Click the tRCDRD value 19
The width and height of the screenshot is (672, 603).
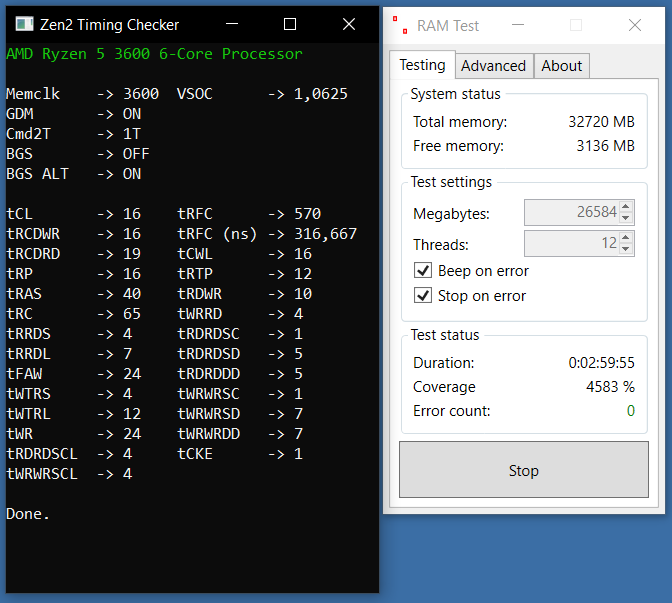[132, 254]
